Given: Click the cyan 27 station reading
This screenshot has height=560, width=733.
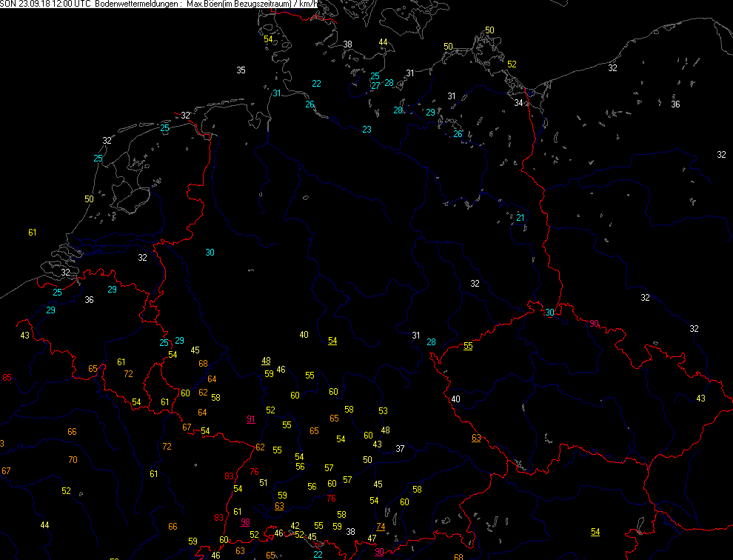Looking at the screenshot, I should click(x=375, y=86).
